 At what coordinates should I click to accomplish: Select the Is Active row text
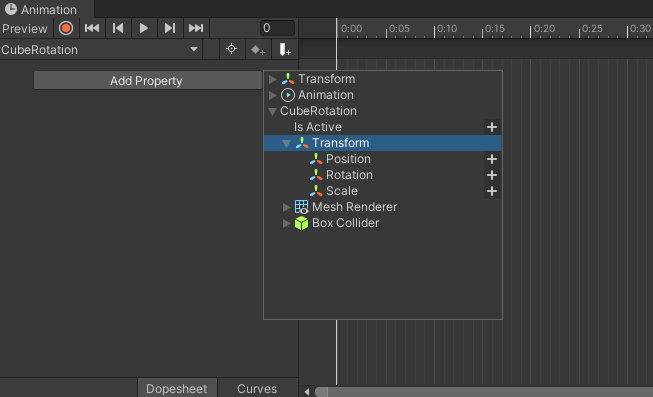(318, 127)
